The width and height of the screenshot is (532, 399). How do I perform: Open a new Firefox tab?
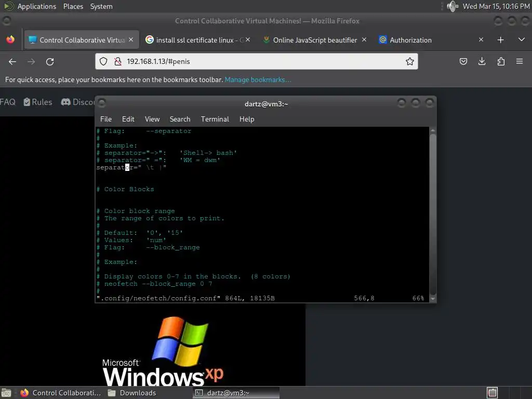500,40
